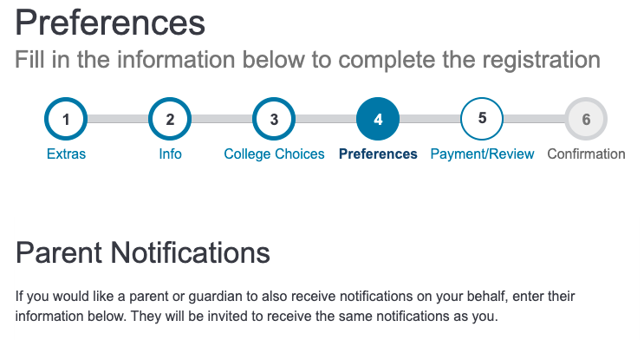
Task: Click progress bar between steps 1 and 2
Action: [x=118, y=119]
